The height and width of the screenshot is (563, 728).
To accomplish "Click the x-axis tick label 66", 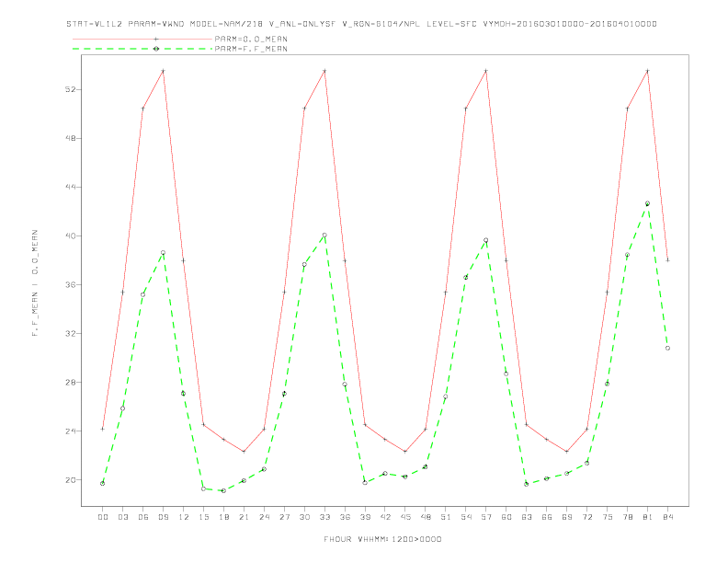I will (547, 517).
